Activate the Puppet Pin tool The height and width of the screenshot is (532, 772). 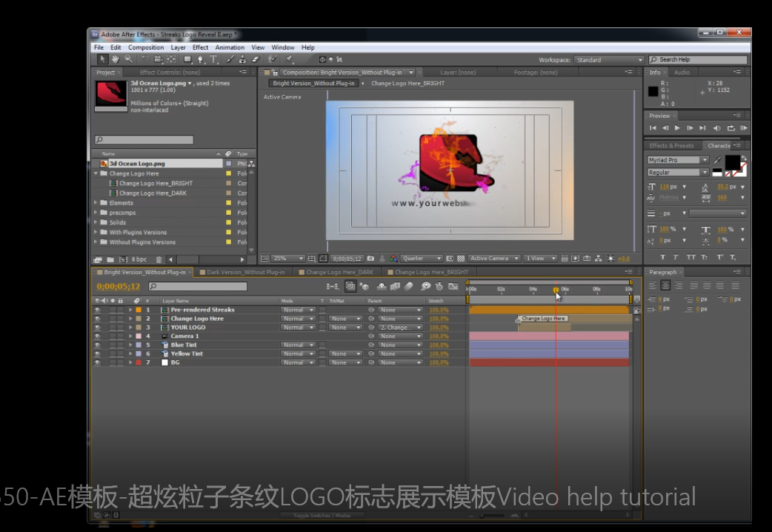pos(289,59)
